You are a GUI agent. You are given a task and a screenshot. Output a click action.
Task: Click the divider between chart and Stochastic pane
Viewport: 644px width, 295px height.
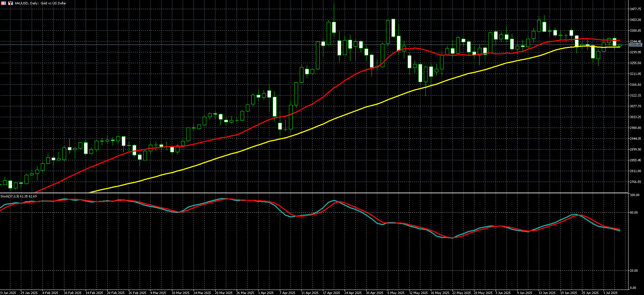tap(314, 193)
